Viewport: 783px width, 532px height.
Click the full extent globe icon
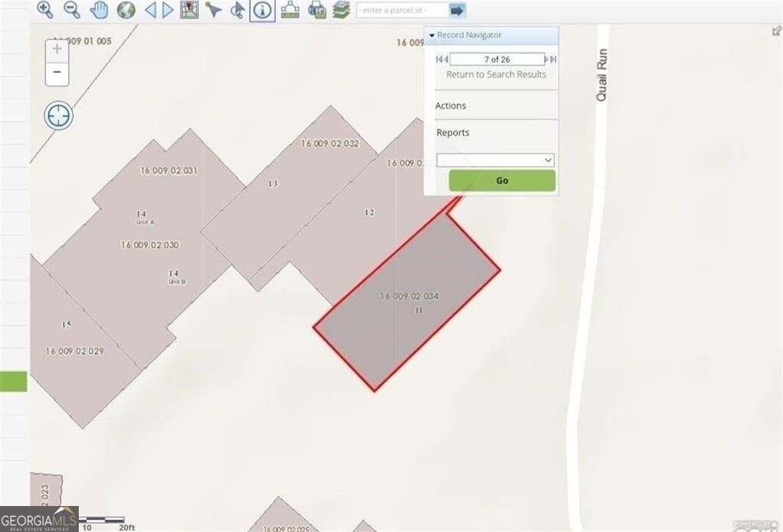126,10
